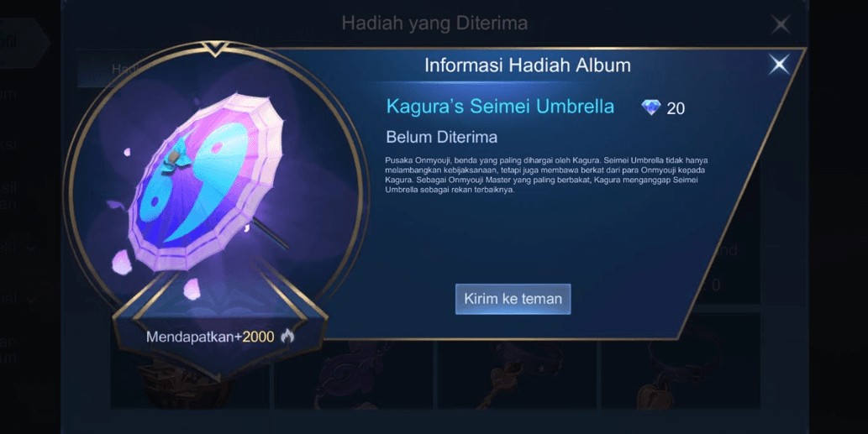Expand the upper chevron in the left sidebar

[x=31, y=248]
